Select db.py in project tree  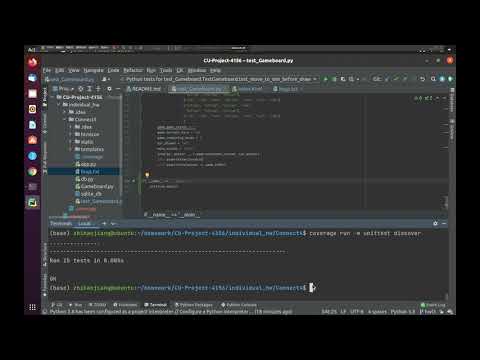click(85, 179)
